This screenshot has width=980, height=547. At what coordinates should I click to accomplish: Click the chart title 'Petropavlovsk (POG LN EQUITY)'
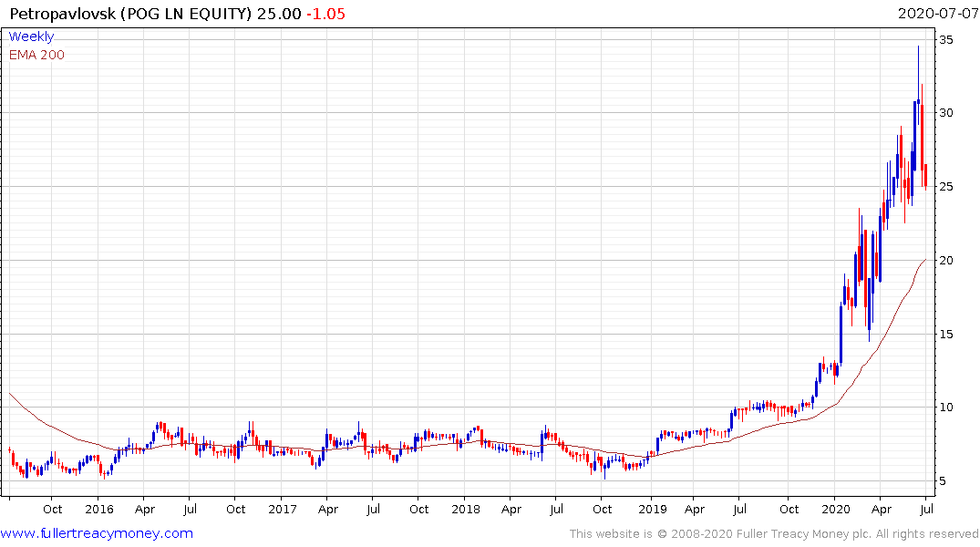click(130, 14)
